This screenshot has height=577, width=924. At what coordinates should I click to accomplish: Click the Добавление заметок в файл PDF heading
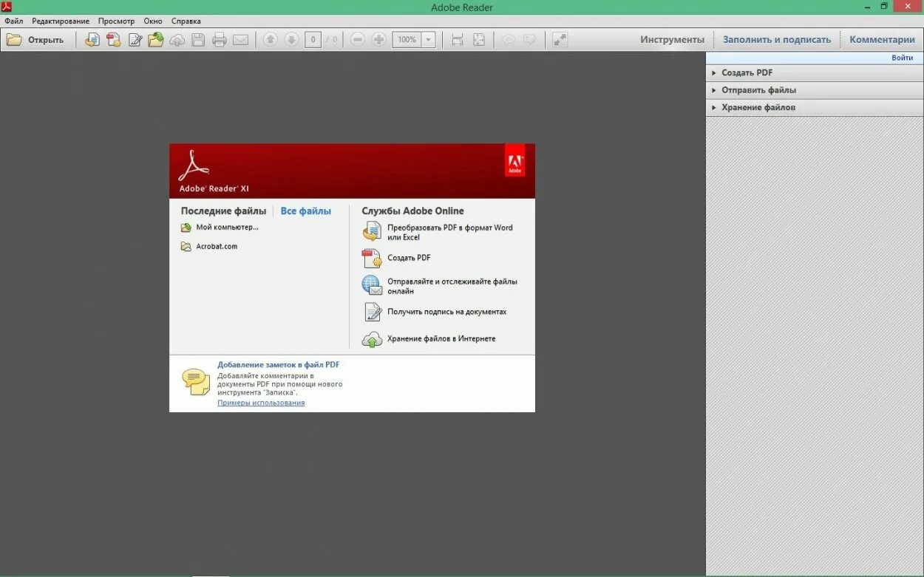(x=279, y=364)
